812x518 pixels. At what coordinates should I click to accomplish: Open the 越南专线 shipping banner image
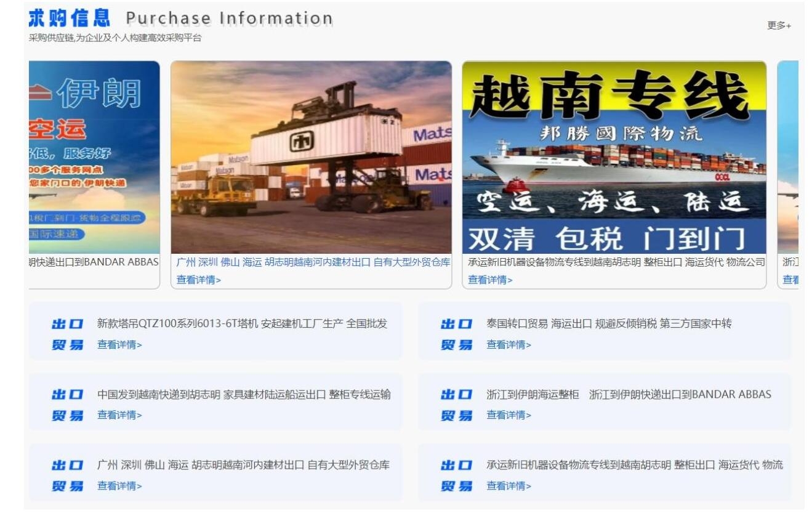[x=614, y=157]
